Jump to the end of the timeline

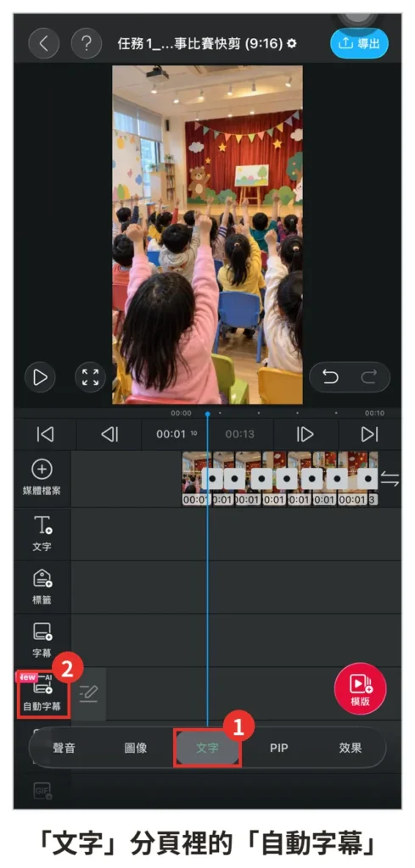click(369, 435)
